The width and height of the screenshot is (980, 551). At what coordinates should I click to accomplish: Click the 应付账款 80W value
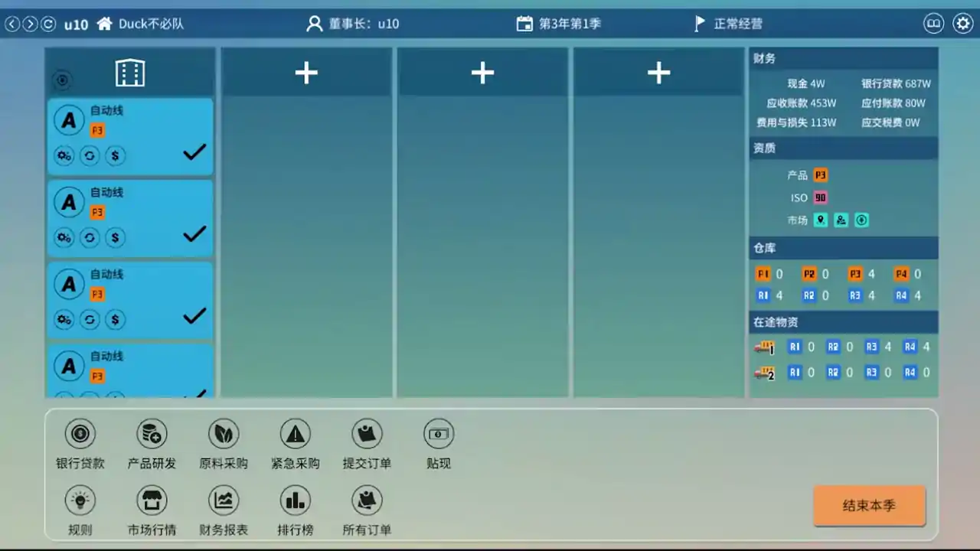893,103
